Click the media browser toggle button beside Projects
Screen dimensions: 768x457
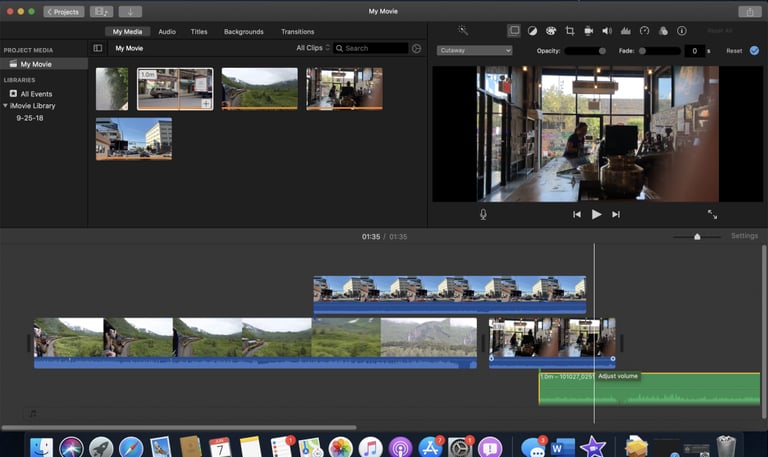click(101, 12)
